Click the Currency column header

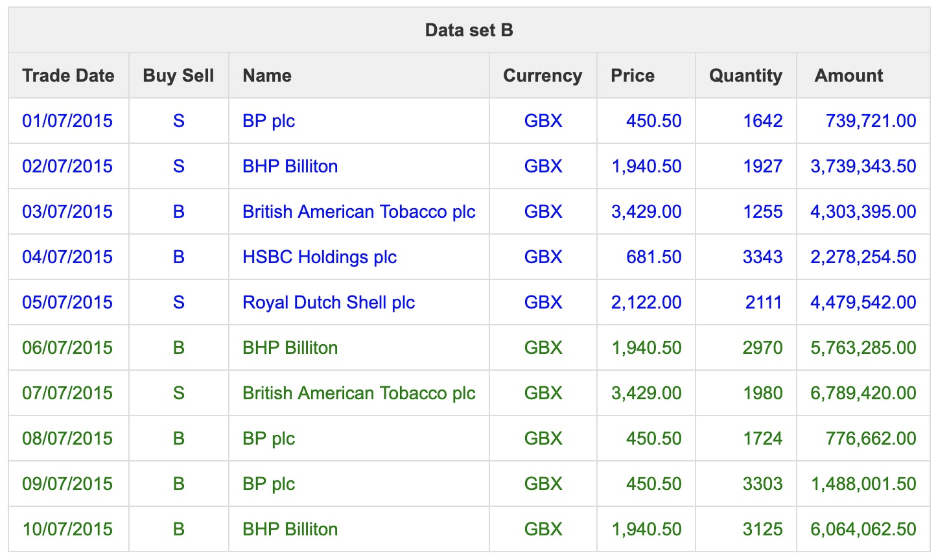[543, 76]
